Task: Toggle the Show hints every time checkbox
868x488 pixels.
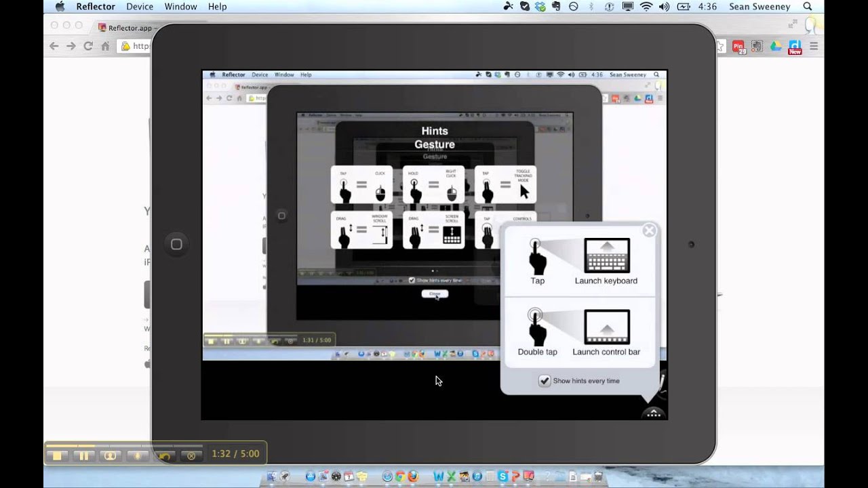Action: pos(544,381)
